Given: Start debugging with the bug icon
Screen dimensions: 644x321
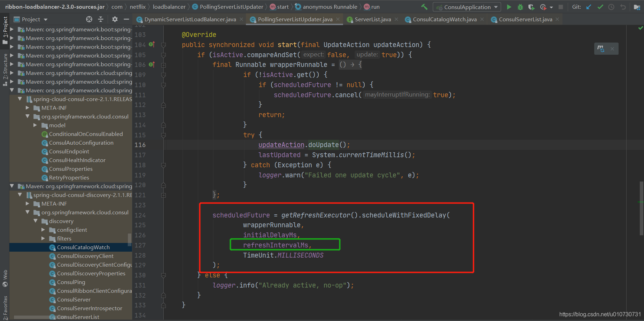Looking at the screenshot, I should [x=520, y=7].
